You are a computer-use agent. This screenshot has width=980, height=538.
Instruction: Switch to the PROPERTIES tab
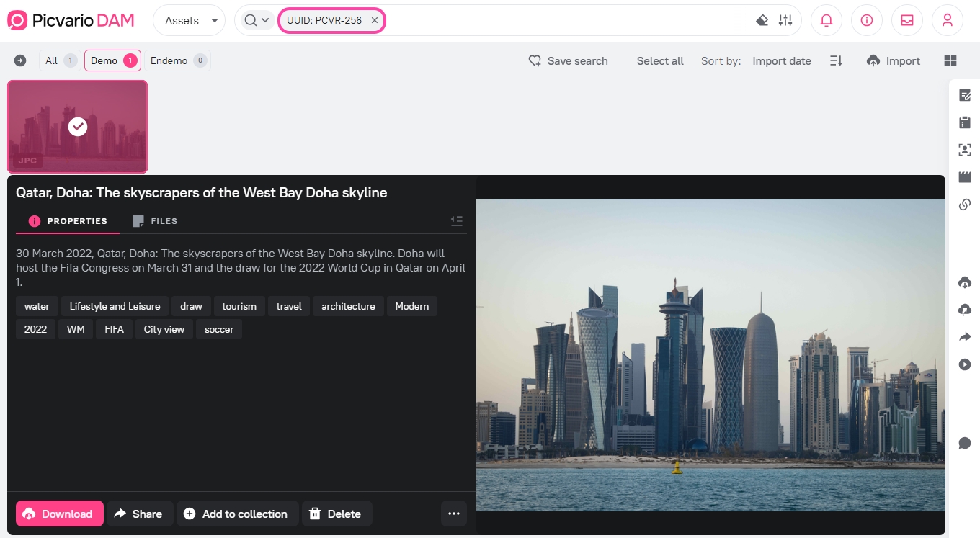coord(68,221)
